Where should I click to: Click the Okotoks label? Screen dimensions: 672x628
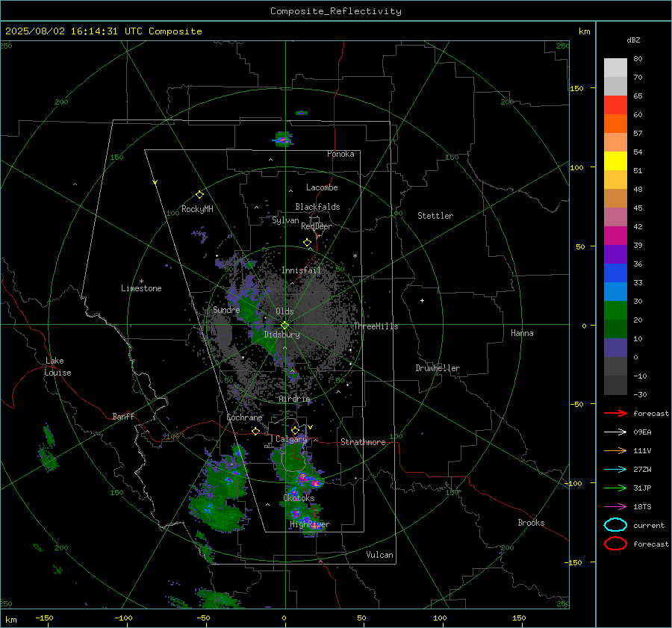coord(299,498)
